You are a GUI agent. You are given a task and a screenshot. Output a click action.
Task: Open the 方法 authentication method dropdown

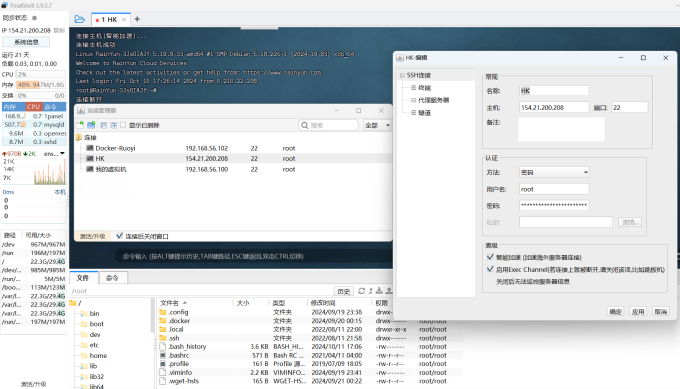tap(554, 172)
